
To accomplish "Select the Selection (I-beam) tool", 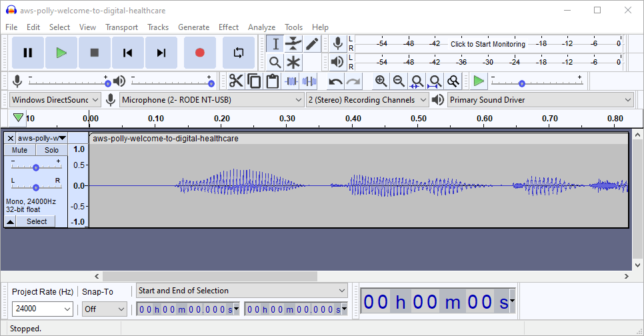I will click(275, 44).
